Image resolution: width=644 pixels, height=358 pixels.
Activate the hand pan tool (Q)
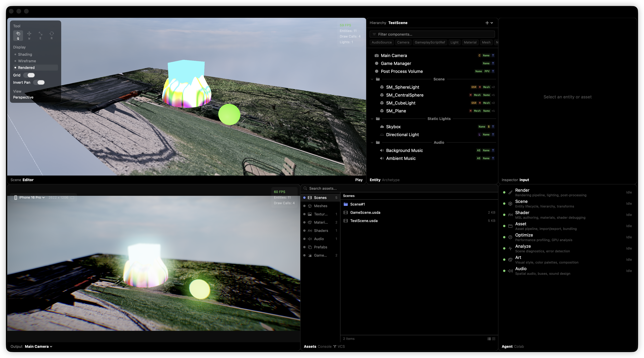click(18, 35)
